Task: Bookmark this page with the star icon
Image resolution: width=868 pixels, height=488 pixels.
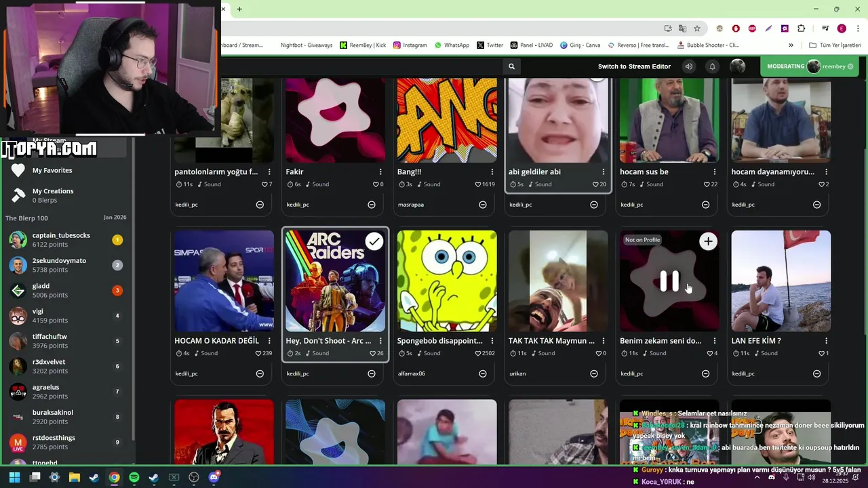Action: (697, 28)
